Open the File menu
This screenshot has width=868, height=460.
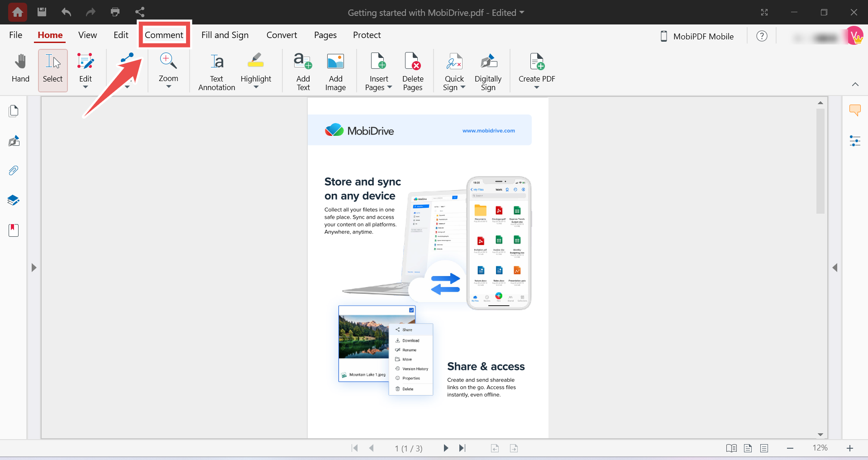pyautogui.click(x=16, y=35)
